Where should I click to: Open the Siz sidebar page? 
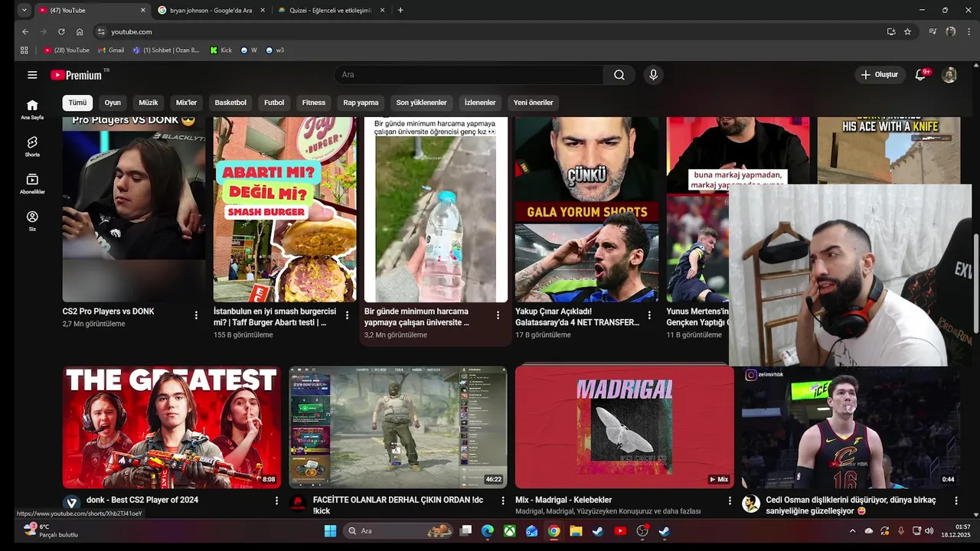(32, 221)
